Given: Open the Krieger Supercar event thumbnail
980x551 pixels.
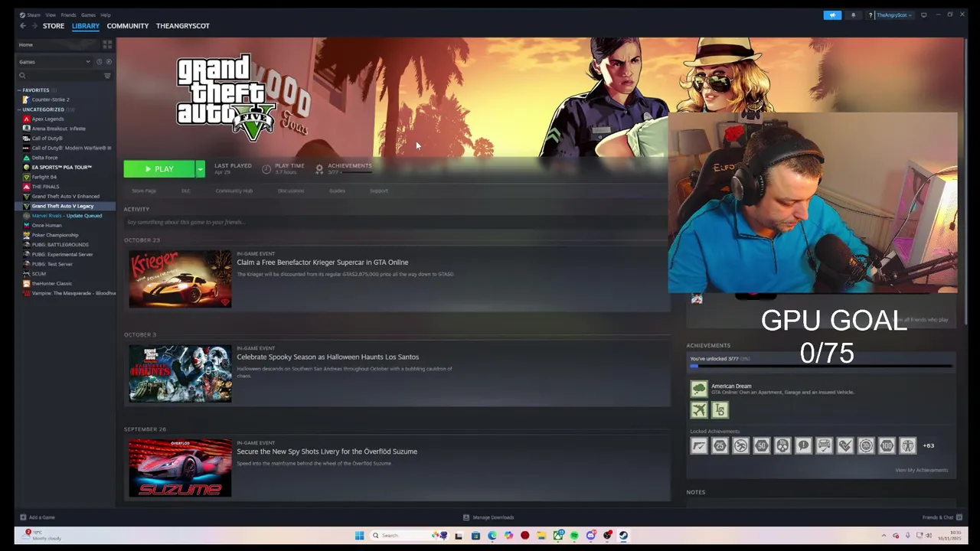Looking at the screenshot, I should [x=180, y=279].
